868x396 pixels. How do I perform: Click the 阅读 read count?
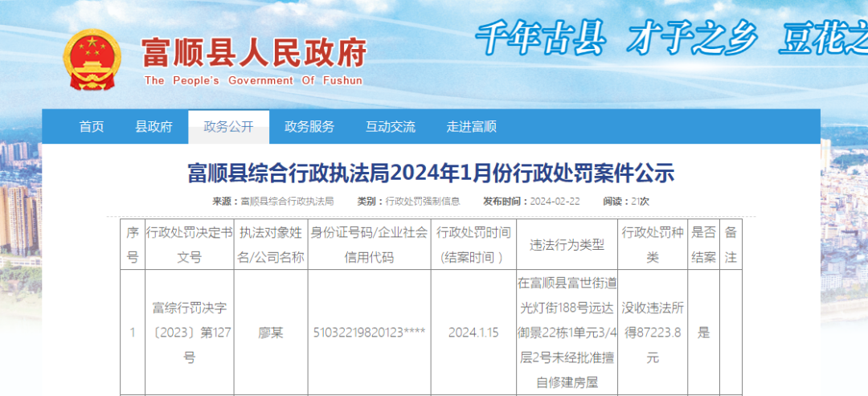click(626, 201)
